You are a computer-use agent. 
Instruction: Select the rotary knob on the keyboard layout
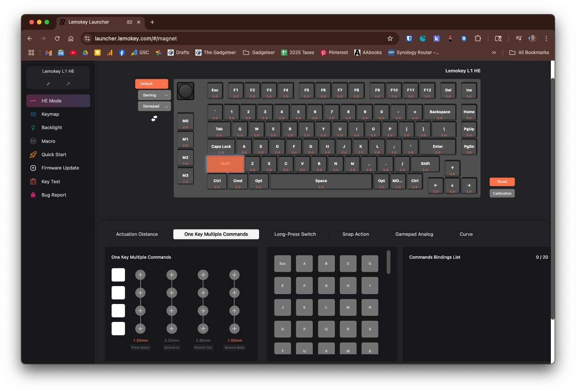click(x=186, y=91)
